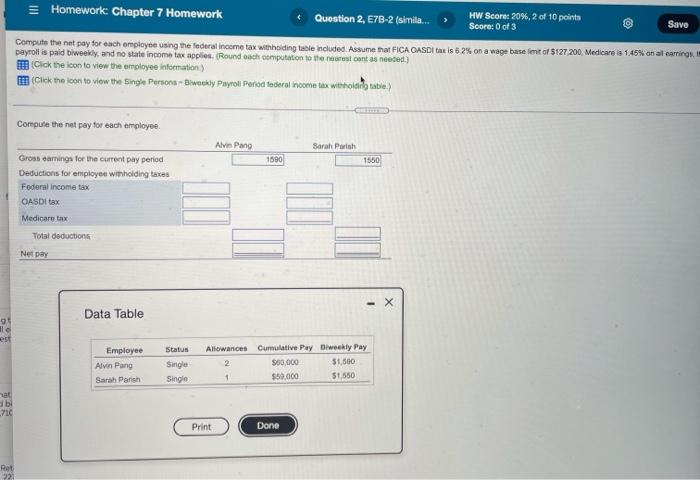Screen dimensions: 700x480
Task: Go to the next question arrow
Action: pos(445,20)
